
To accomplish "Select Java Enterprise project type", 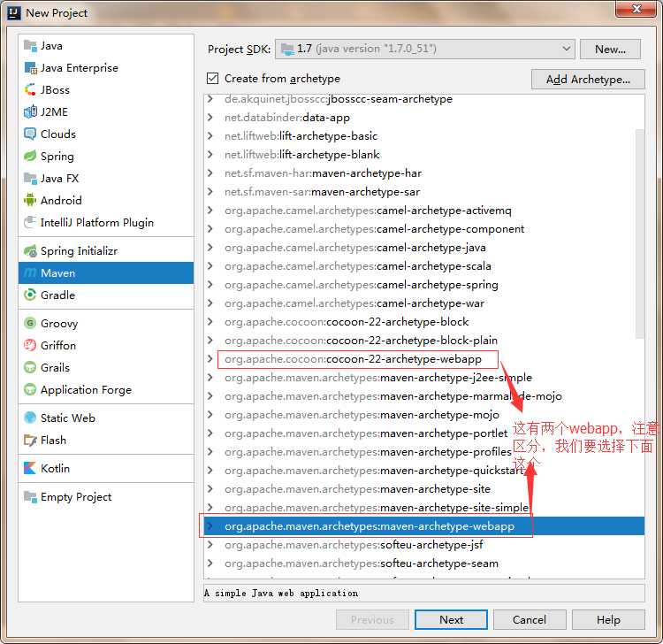I will (106, 68).
